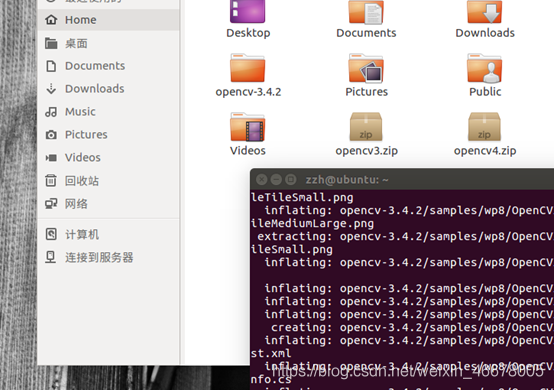Click the 'extracting:' terminal output line
Image resolution: width=554 pixels, height=390 pixels.
point(405,236)
